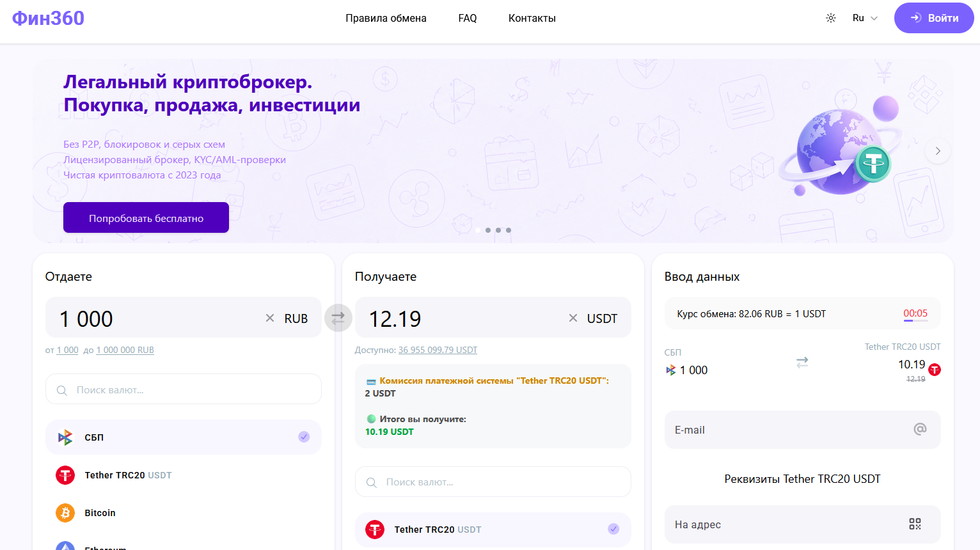Click the Фин360 logo

tap(48, 18)
